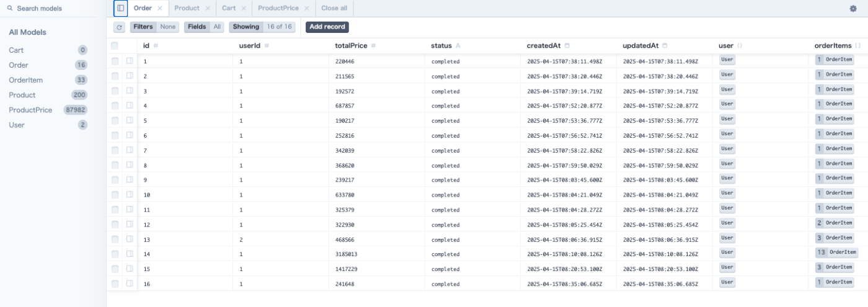Screen dimensions: 868x307
Task: Close the Cart tab
Action: click(x=244, y=9)
